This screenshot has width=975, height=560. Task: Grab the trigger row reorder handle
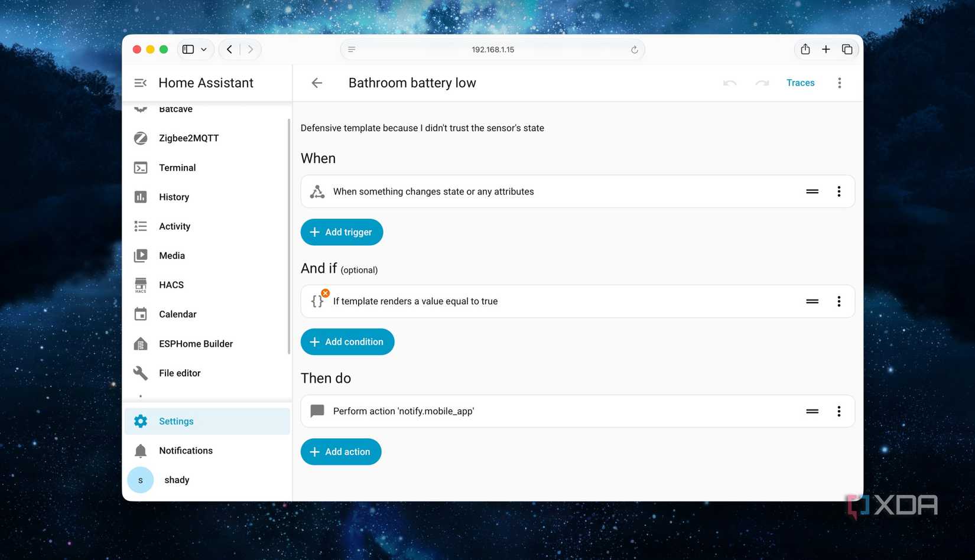[812, 191]
